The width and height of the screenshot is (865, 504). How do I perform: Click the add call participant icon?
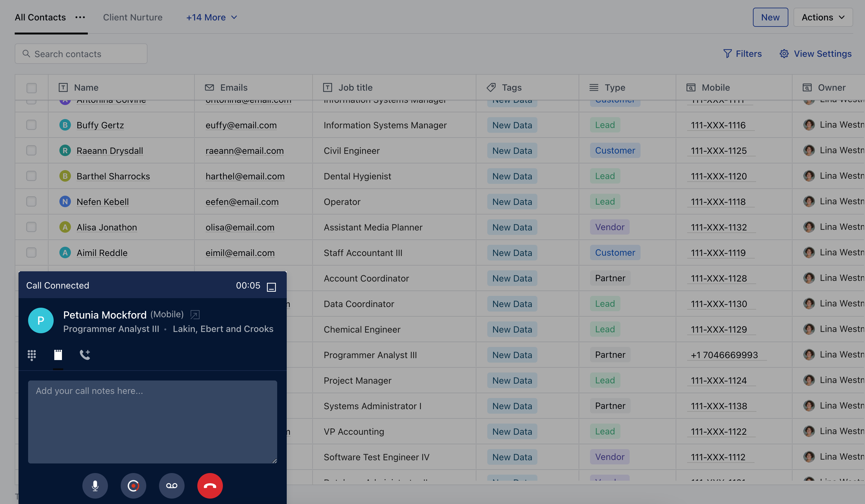pyautogui.click(x=85, y=355)
